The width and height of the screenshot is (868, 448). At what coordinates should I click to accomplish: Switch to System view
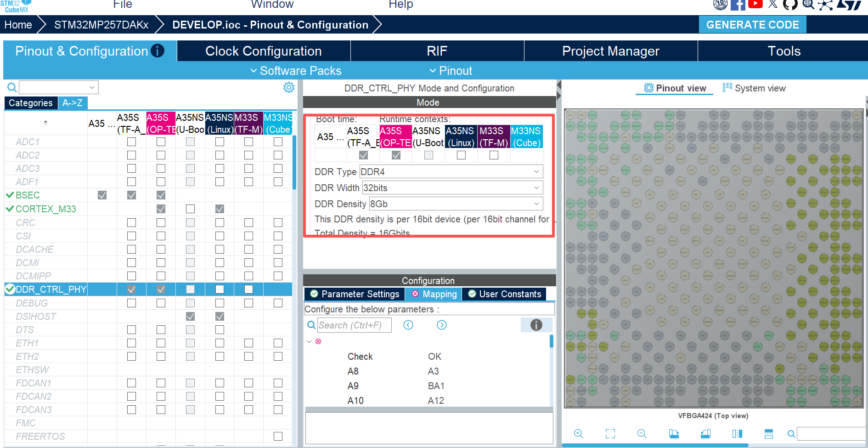tap(754, 88)
